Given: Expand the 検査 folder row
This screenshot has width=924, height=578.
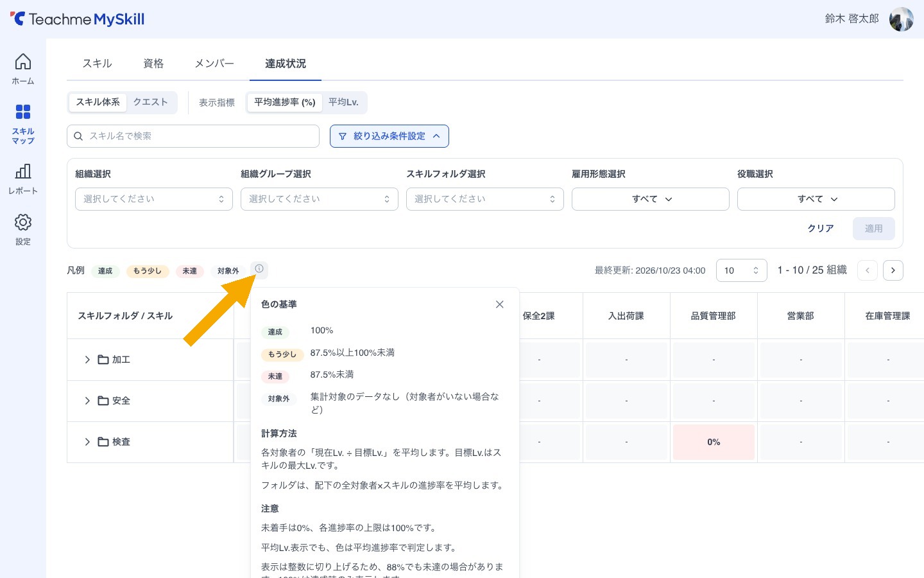Looking at the screenshot, I should 87,442.
